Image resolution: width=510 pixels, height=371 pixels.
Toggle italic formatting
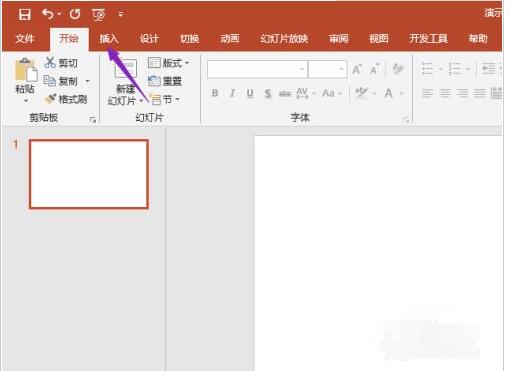click(x=232, y=93)
